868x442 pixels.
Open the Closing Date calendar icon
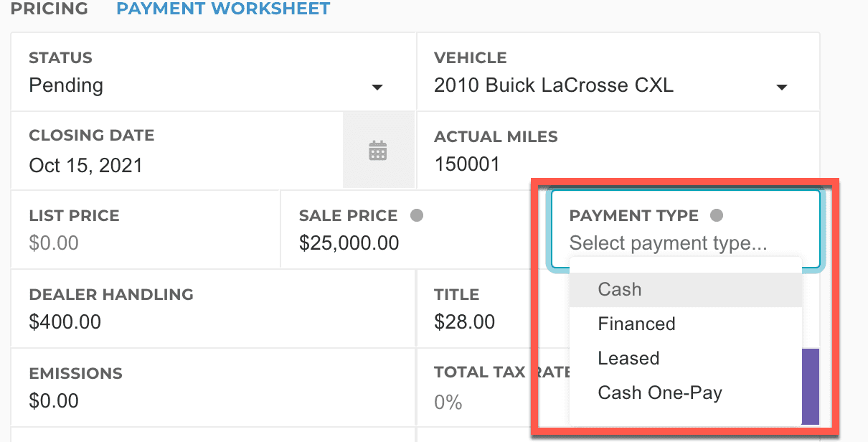click(x=378, y=151)
